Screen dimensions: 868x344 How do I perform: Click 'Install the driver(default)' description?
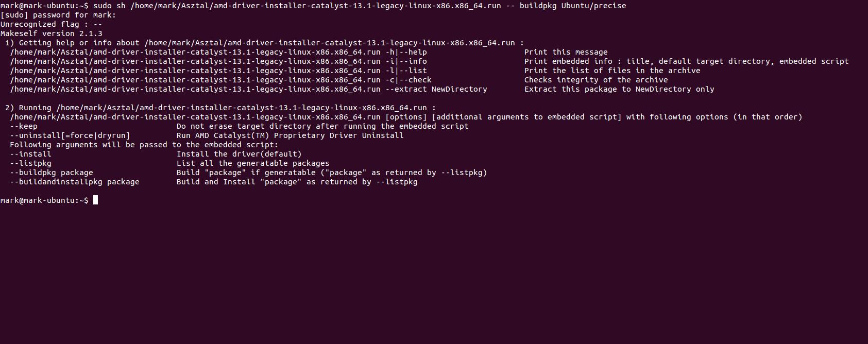tap(239, 154)
